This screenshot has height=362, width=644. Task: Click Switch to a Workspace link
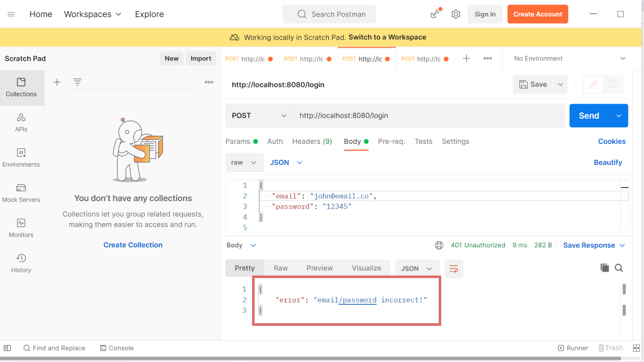click(x=387, y=37)
